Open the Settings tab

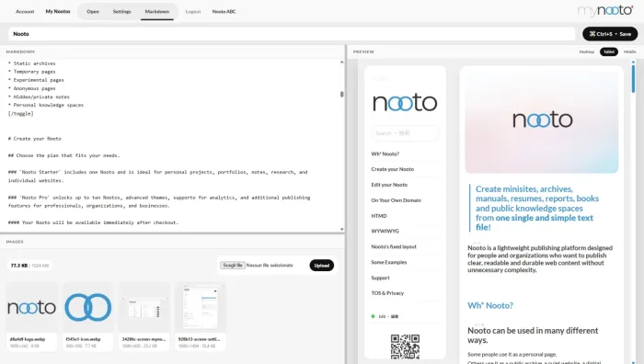[x=122, y=12]
